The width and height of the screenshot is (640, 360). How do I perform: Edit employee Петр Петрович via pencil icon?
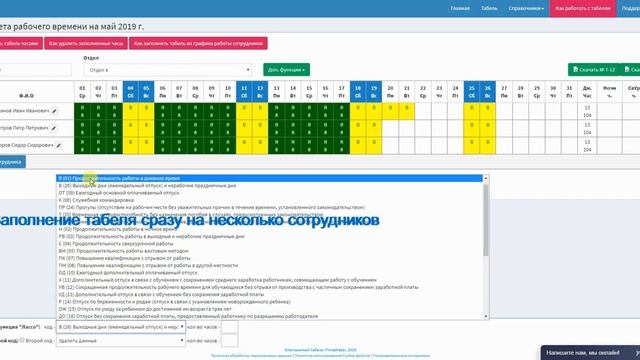54,128
